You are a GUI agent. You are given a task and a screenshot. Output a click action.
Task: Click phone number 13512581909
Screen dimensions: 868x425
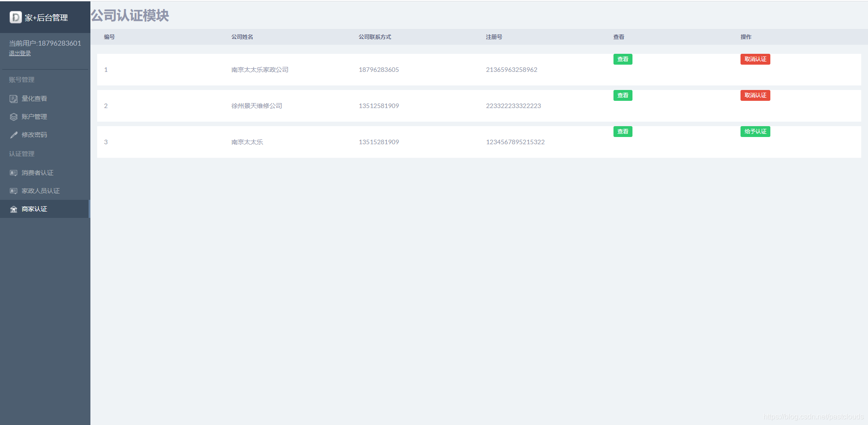[379, 106]
